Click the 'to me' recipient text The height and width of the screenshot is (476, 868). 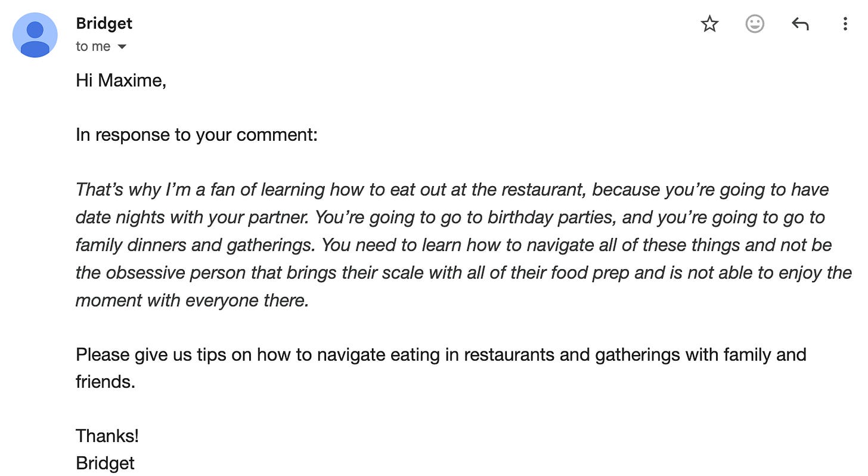[93, 47]
